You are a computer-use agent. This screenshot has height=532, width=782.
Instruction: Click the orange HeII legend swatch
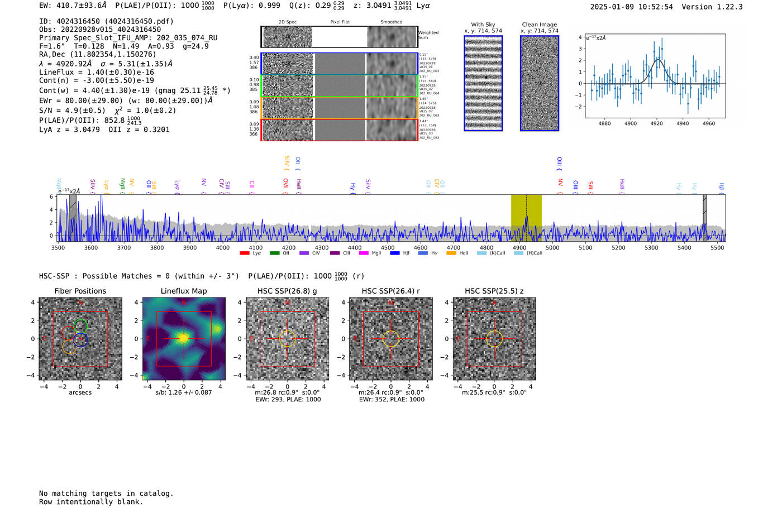(x=451, y=253)
